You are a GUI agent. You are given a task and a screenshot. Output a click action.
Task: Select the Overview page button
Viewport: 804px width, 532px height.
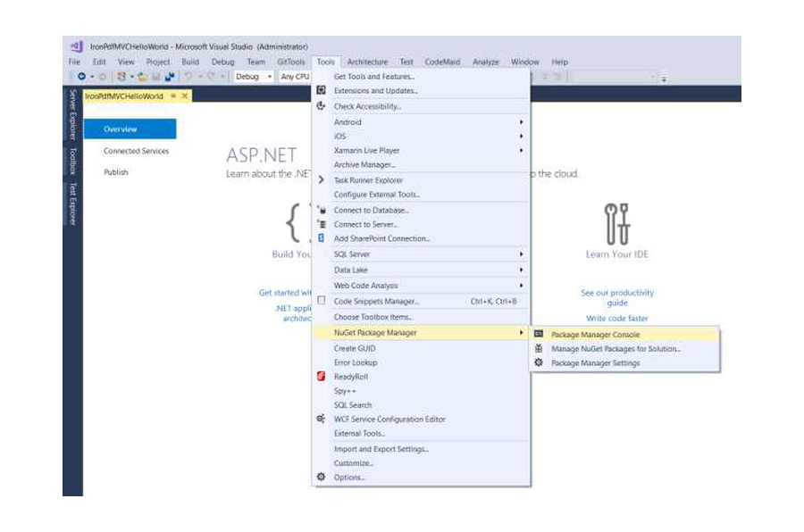[130, 129]
